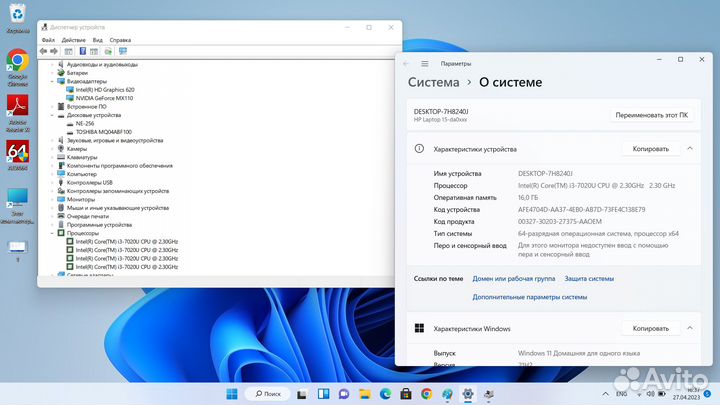Click the Back arrow in Device Manager toolbar

coord(43,51)
